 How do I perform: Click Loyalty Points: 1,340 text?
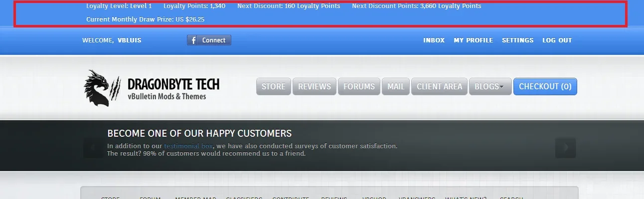[x=194, y=6]
